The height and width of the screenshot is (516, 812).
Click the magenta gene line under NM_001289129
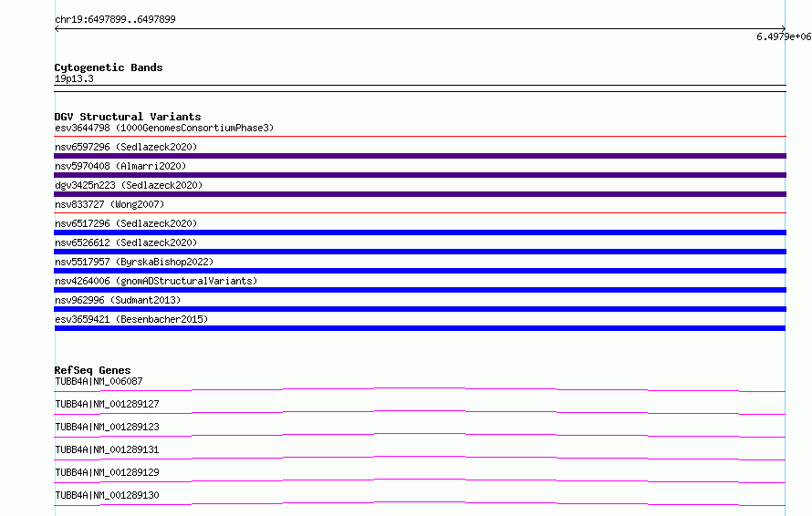pyautogui.click(x=420, y=480)
